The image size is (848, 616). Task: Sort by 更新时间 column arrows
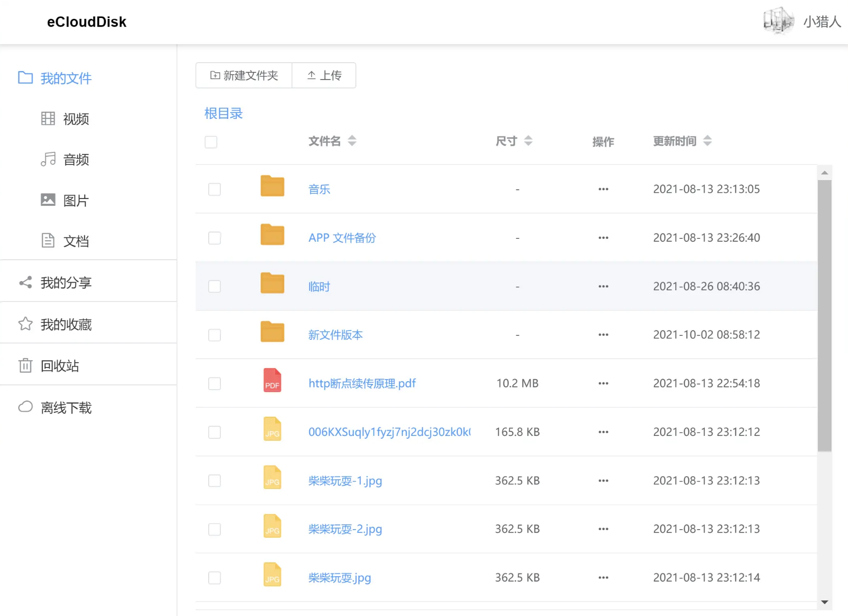coord(707,141)
